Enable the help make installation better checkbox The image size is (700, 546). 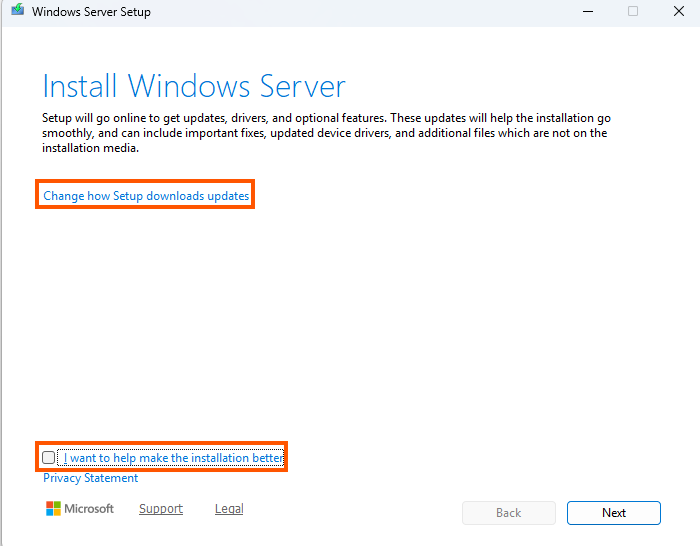click(49, 458)
